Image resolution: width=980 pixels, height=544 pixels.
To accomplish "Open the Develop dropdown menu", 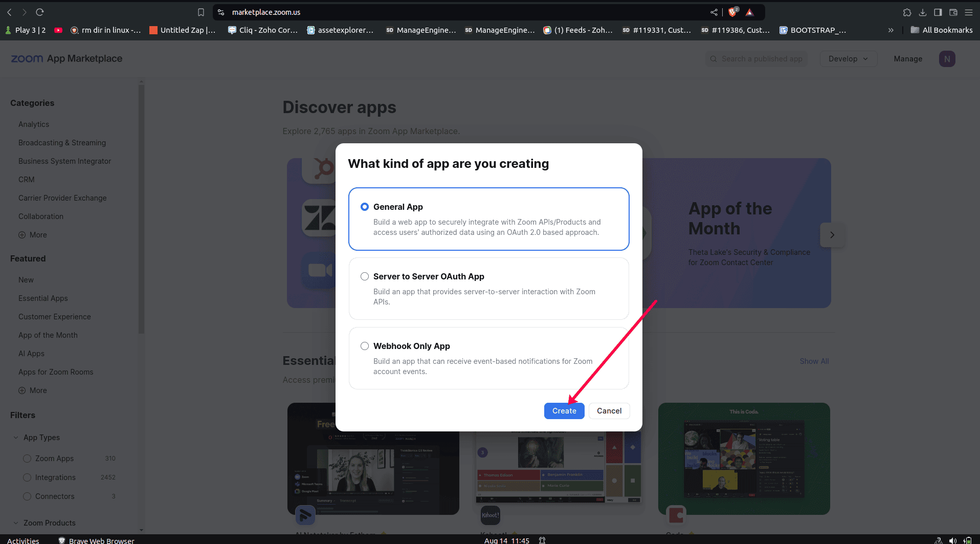I will pyautogui.click(x=848, y=59).
